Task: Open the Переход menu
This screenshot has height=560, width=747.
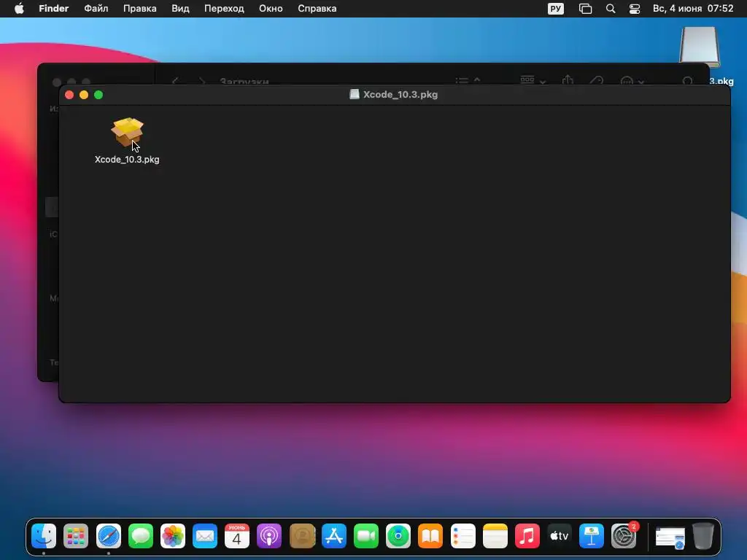Action: (224, 9)
